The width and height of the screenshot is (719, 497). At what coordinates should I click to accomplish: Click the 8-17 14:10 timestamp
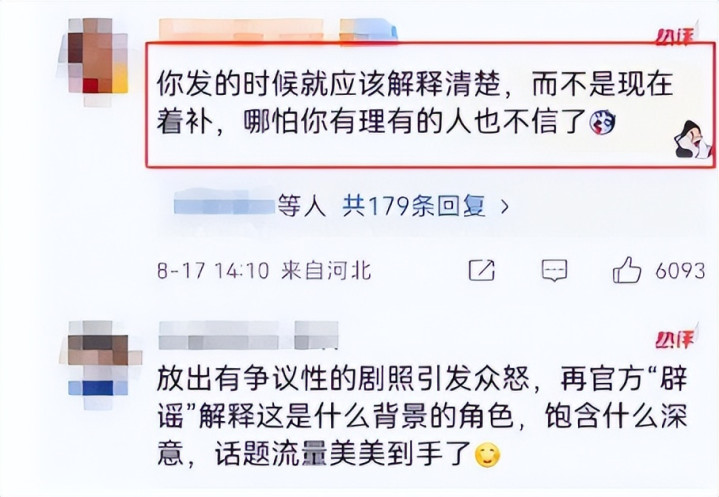point(213,271)
